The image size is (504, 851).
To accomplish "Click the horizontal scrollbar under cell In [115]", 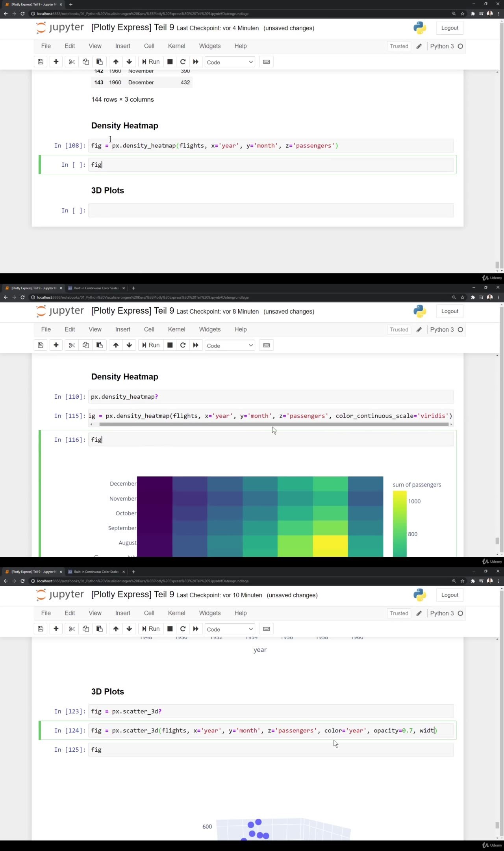I will [x=274, y=424].
